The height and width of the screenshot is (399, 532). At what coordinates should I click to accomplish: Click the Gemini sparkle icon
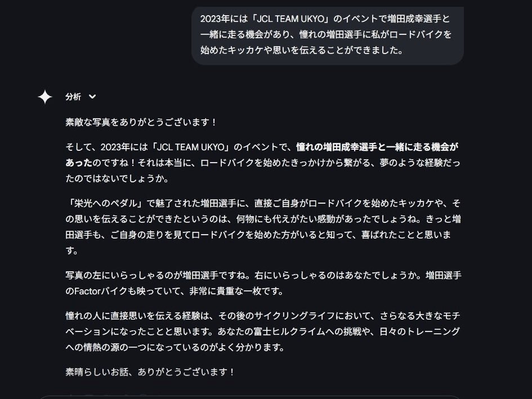click(x=45, y=97)
